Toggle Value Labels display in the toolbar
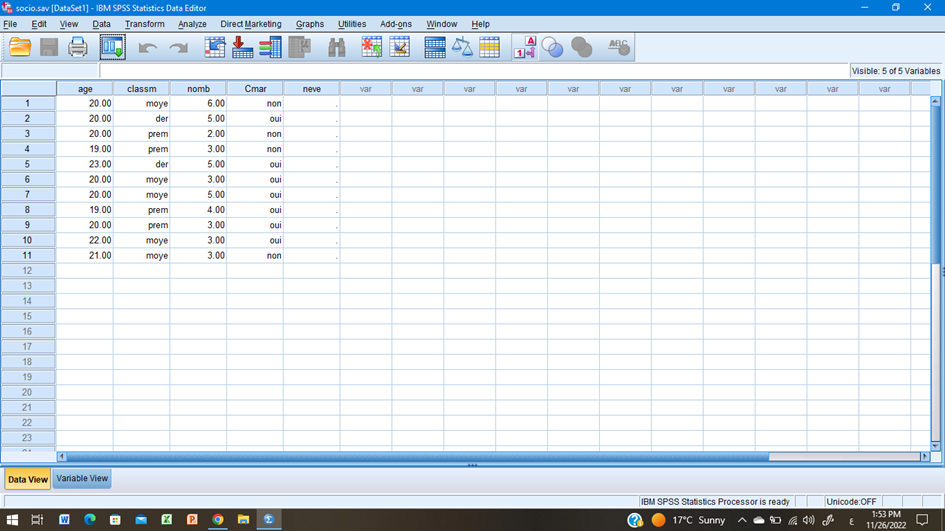 click(x=525, y=47)
